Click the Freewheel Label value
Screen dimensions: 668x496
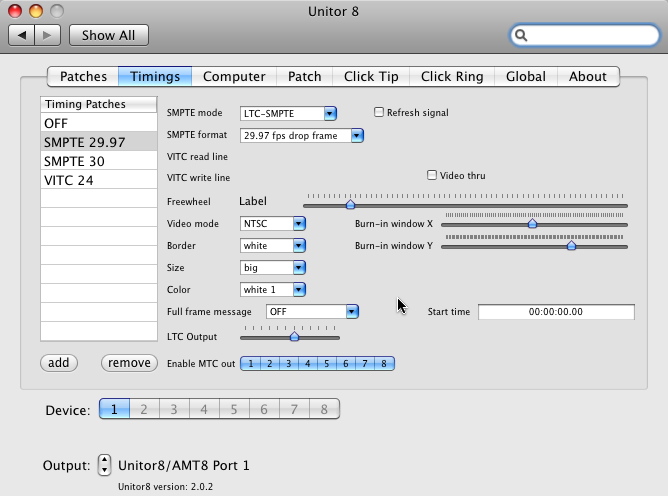[253, 201]
